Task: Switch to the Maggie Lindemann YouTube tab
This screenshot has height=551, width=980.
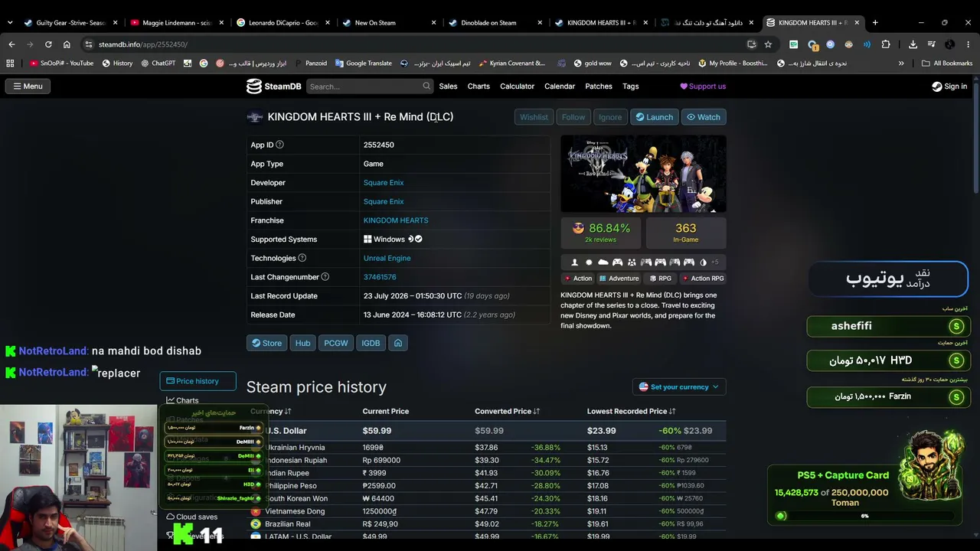Action: coord(176,23)
